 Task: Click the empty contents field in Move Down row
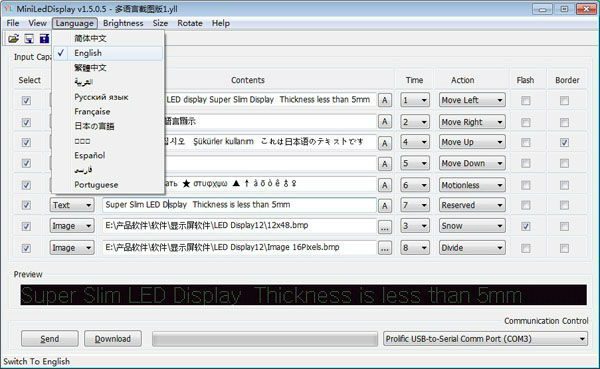pyautogui.click(x=270, y=163)
